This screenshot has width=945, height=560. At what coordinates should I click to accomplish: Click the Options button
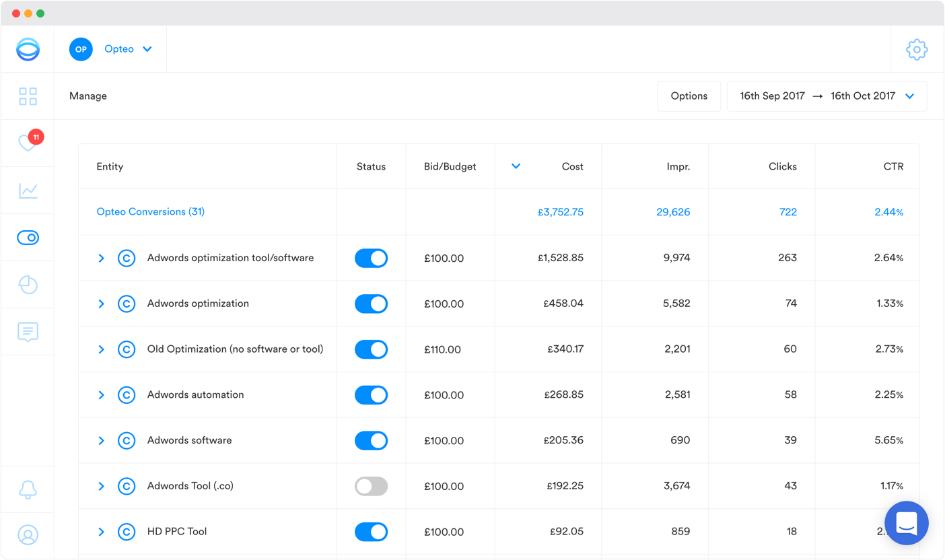689,96
